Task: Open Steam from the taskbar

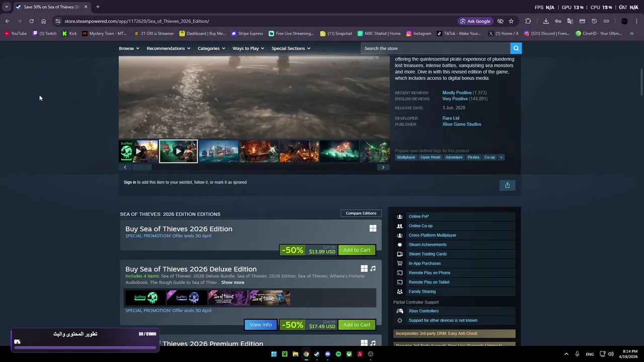Action: click(x=316, y=354)
